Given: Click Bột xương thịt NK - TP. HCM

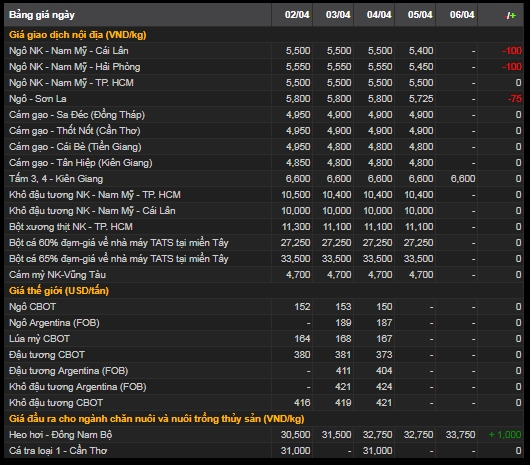Looking at the screenshot, I should coord(71,227).
